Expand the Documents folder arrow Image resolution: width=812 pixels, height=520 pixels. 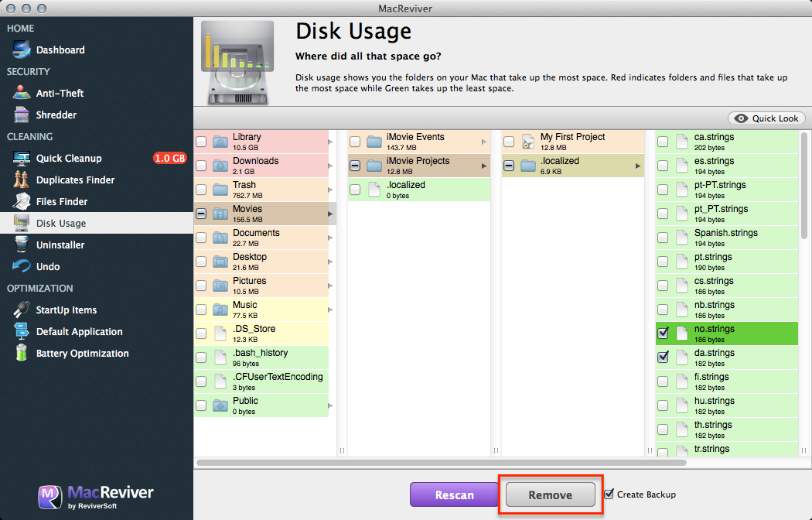(x=330, y=238)
